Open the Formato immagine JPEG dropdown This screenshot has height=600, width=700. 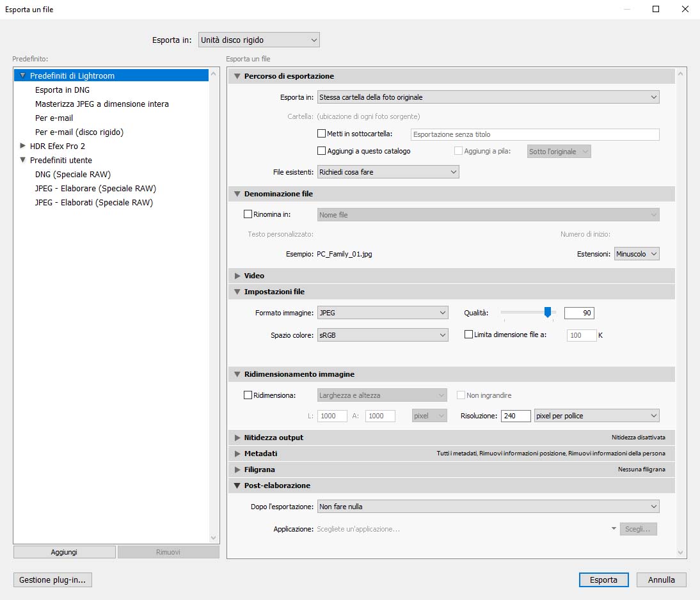click(x=383, y=313)
